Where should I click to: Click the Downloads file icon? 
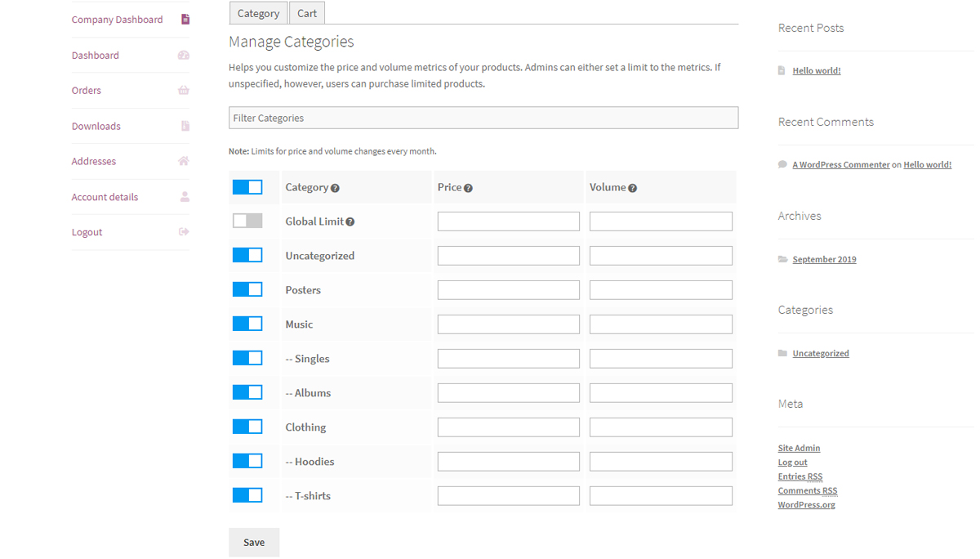click(x=185, y=126)
